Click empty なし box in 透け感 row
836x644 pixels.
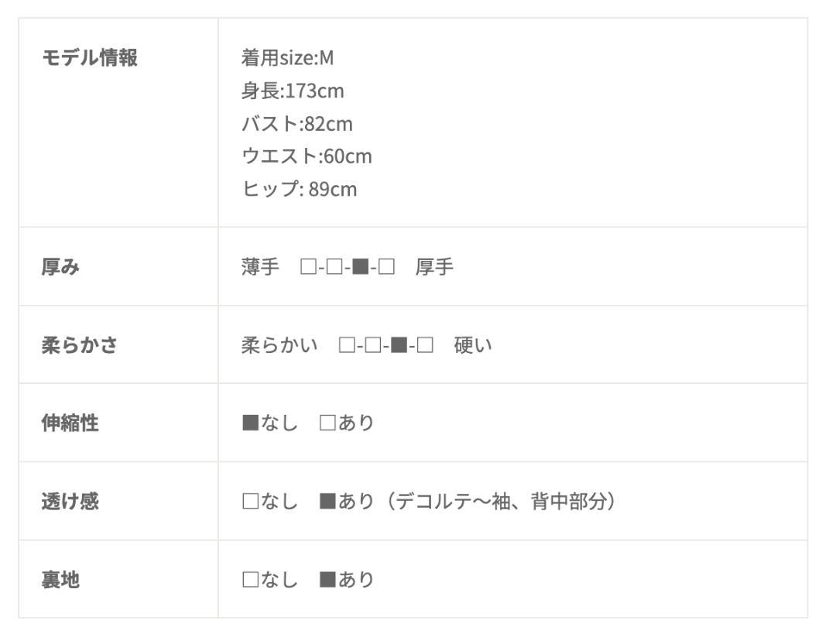(x=250, y=501)
